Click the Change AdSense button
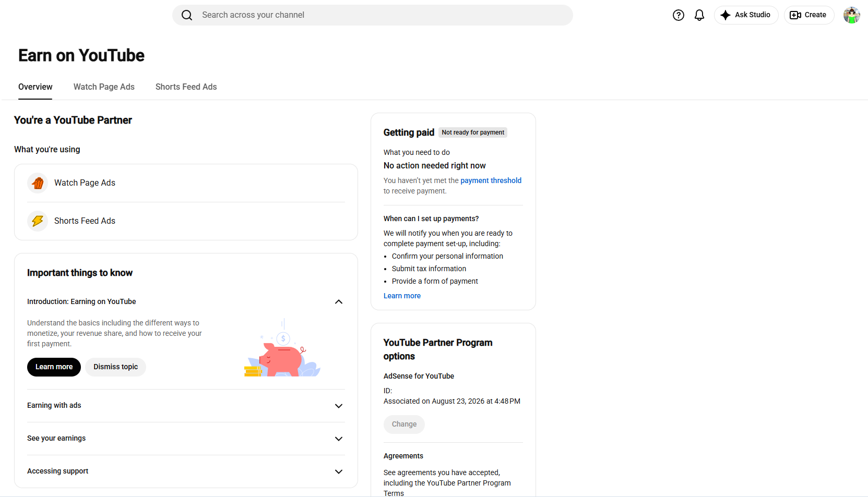This screenshot has height=497, width=868. coord(405,425)
